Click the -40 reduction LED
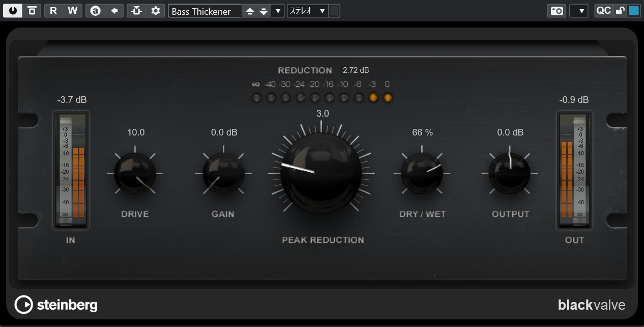Screen dimensions: 644x327 tap(271, 97)
